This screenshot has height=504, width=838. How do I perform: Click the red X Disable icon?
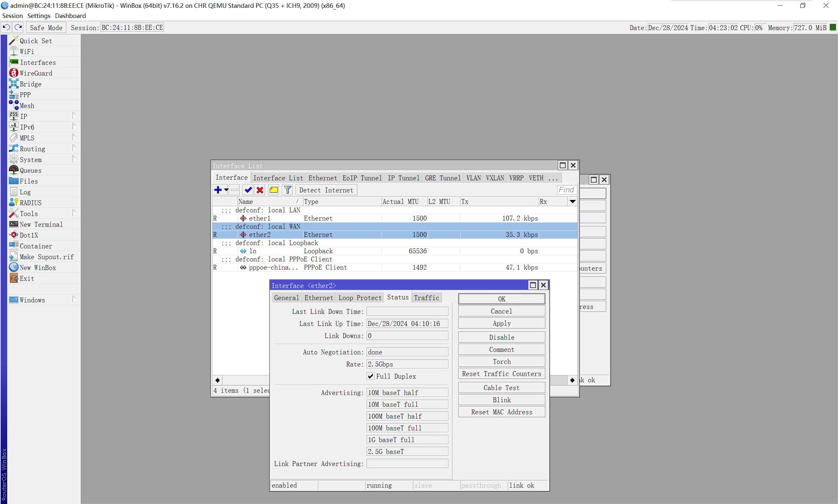[x=260, y=190]
